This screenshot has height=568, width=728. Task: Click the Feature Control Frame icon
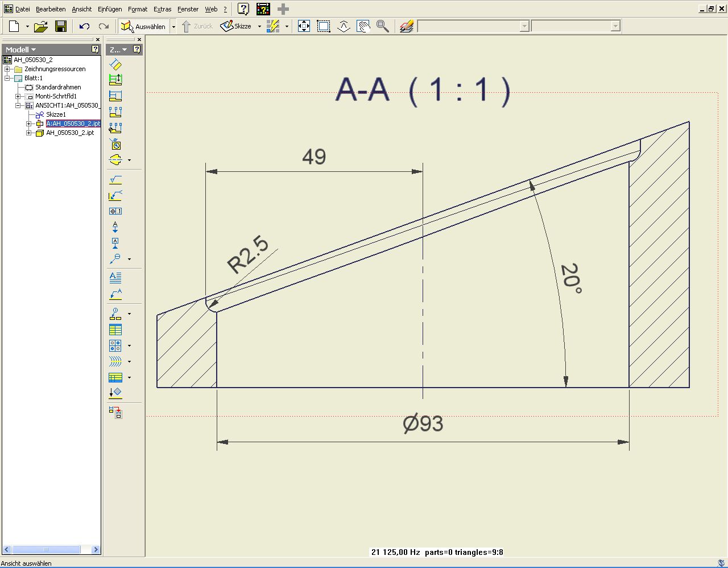coord(115,211)
